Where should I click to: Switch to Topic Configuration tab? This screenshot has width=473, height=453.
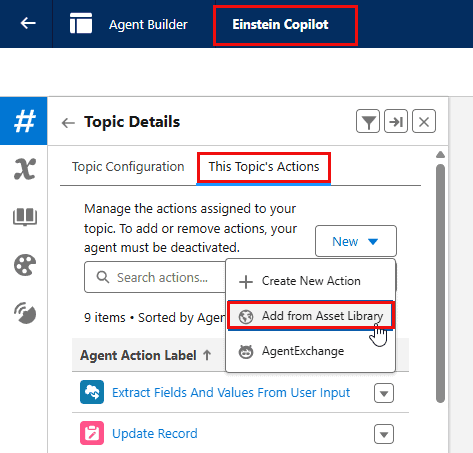(128, 166)
